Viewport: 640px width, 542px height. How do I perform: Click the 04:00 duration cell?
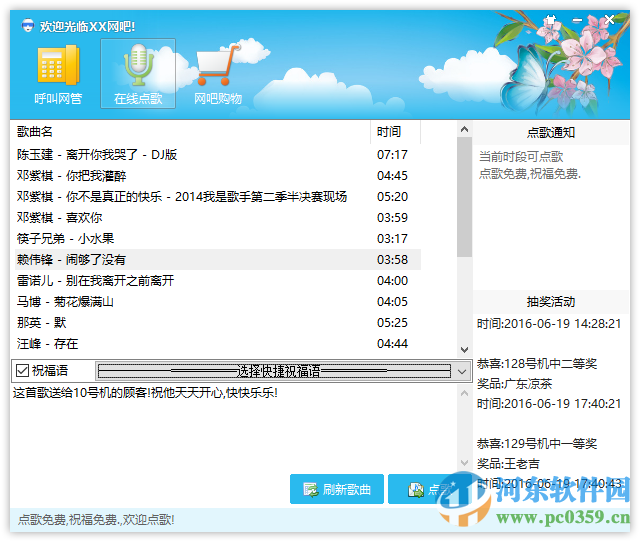pos(392,281)
